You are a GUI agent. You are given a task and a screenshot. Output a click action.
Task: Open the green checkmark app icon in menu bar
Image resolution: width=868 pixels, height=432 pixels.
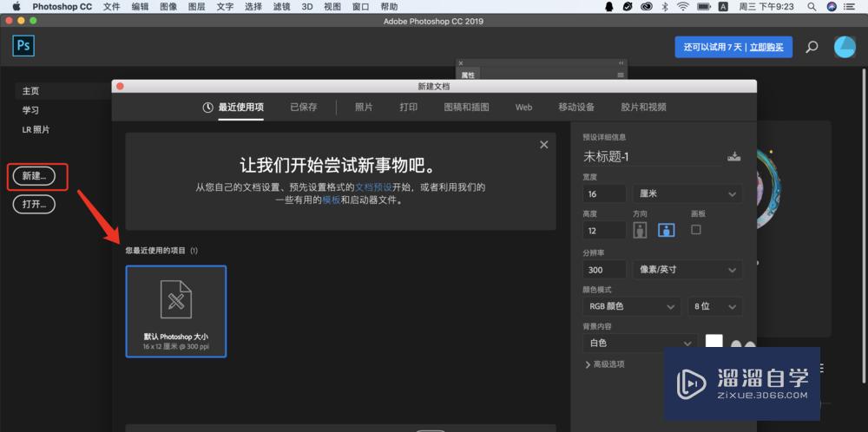click(628, 7)
